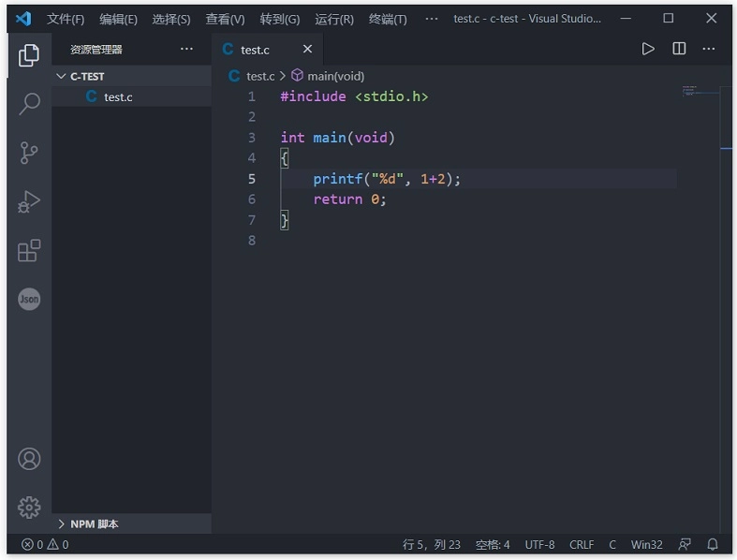This screenshot has height=560, width=737.
Task: Click the VS Code logo icon
Action: tap(23, 19)
